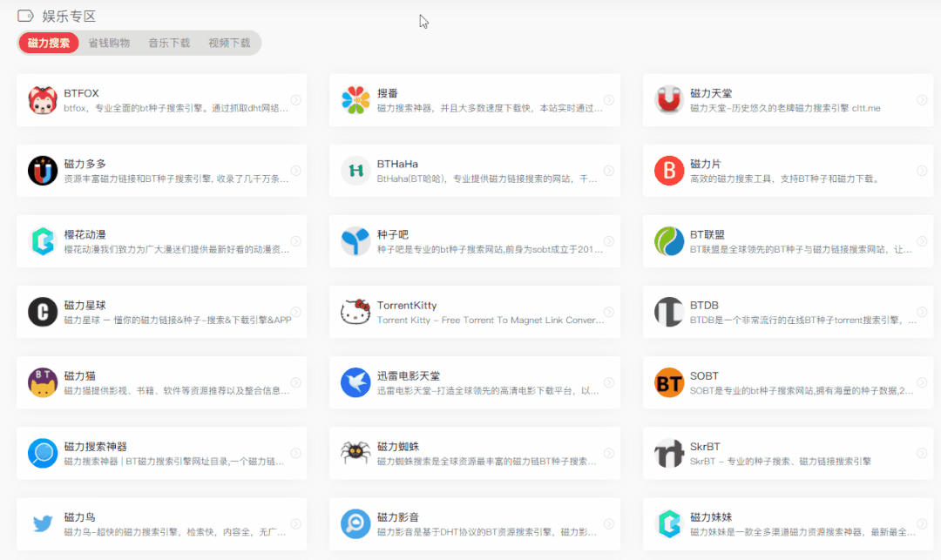Click the 磁力星球 title text
941x560 pixels.
85,306
